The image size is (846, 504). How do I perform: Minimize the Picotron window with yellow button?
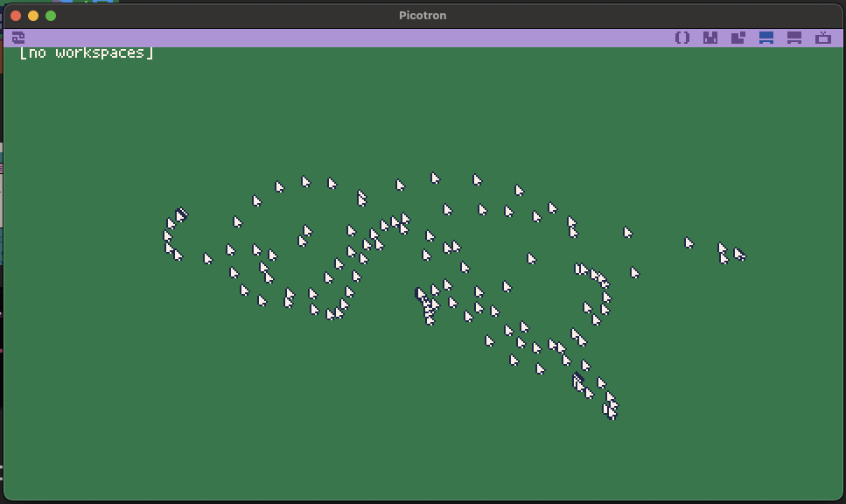[x=33, y=16]
